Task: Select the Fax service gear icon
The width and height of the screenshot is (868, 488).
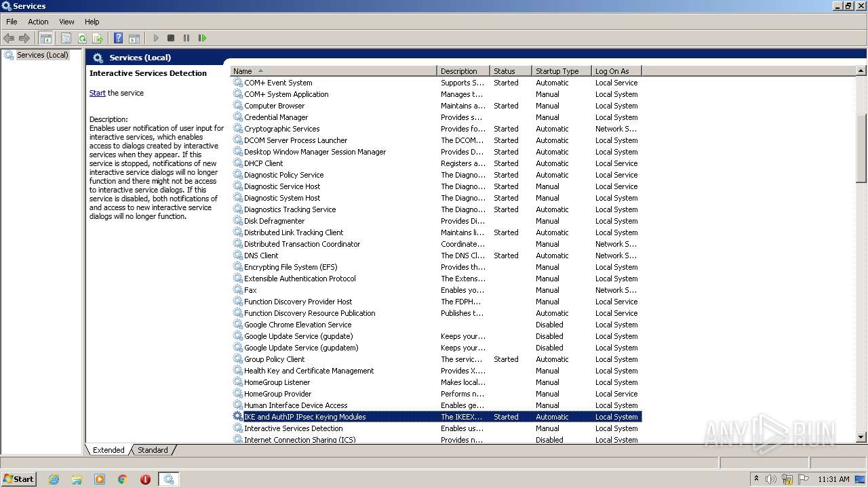Action: [238, 290]
